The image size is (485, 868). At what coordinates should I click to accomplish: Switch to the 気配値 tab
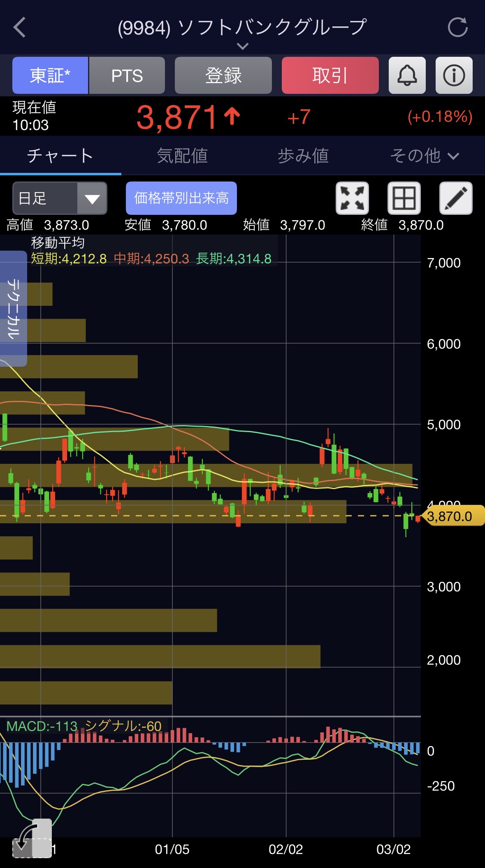[182, 156]
